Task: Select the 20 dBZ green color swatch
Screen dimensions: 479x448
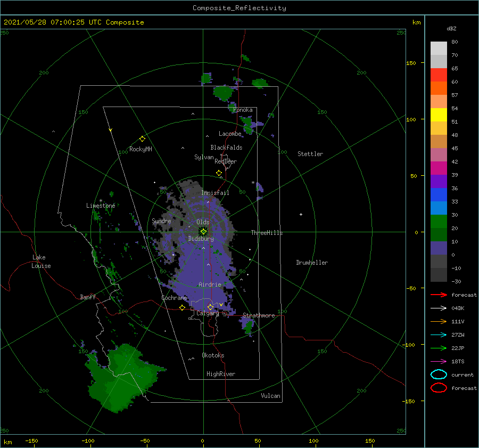Action: point(439,222)
